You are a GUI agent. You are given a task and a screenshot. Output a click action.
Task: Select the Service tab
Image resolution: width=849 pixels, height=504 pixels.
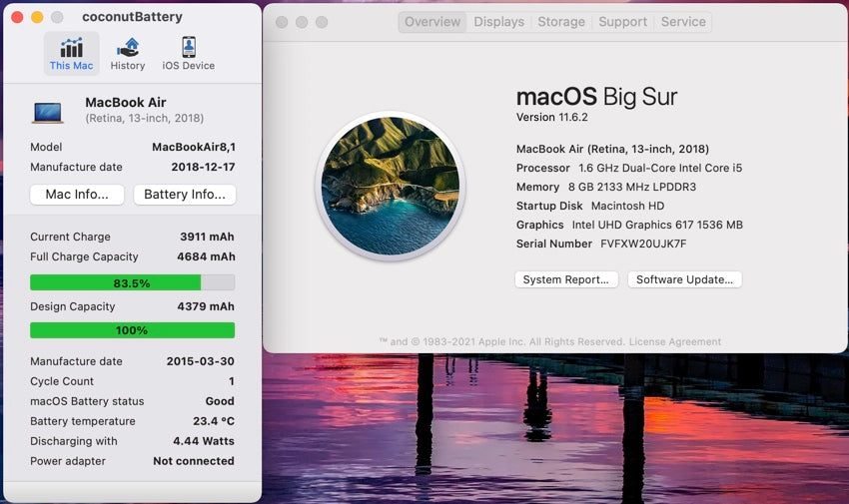pyautogui.click(x=683, y=22)
